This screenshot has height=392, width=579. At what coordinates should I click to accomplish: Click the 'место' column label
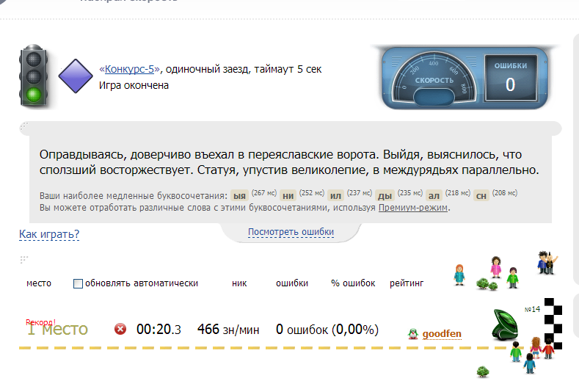[39, 283]
